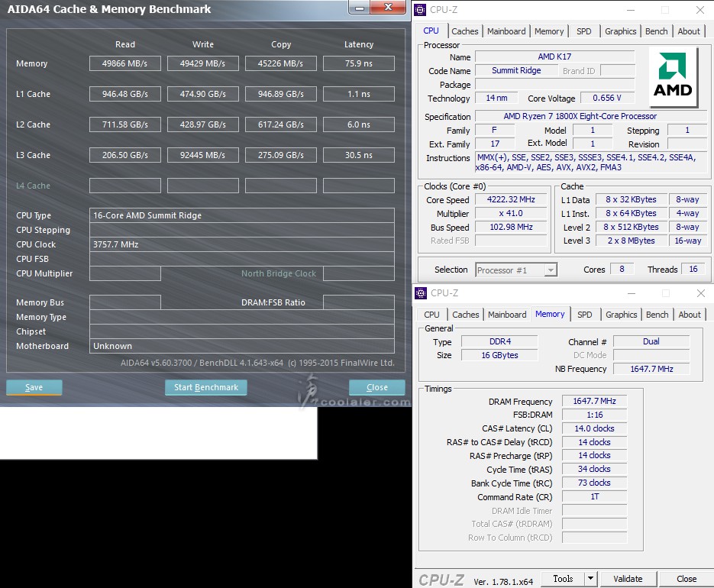Click the L2 Cache Write value 428.97 GB/s
This screenshot has height=588, width=714.
(x=203, y=124)
